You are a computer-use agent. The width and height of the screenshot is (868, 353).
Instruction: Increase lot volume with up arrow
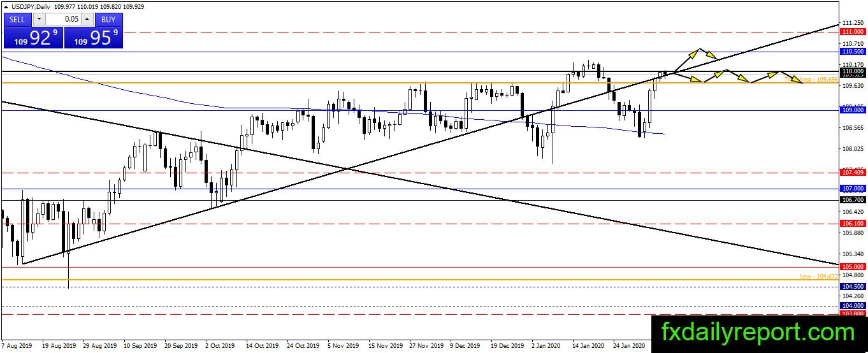click(87, 19)
